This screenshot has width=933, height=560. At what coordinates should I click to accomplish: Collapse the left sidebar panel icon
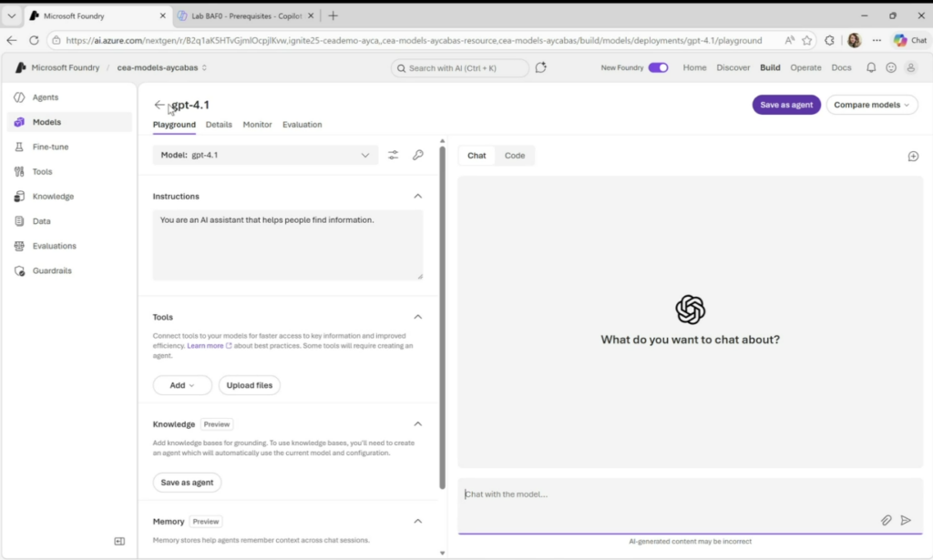pos(119,541)
